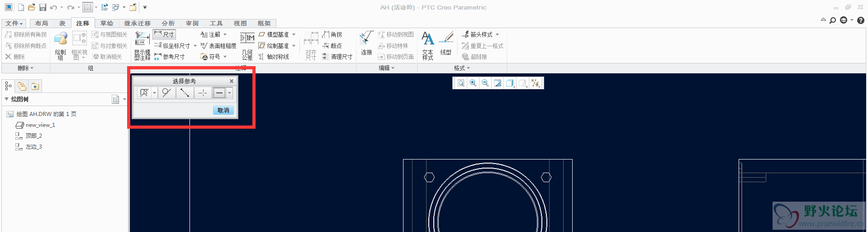Viewport: 868px width, 232px height.
Task: Open the 符号 (Symbol) dropdown arrow
Action: point(225,57)
